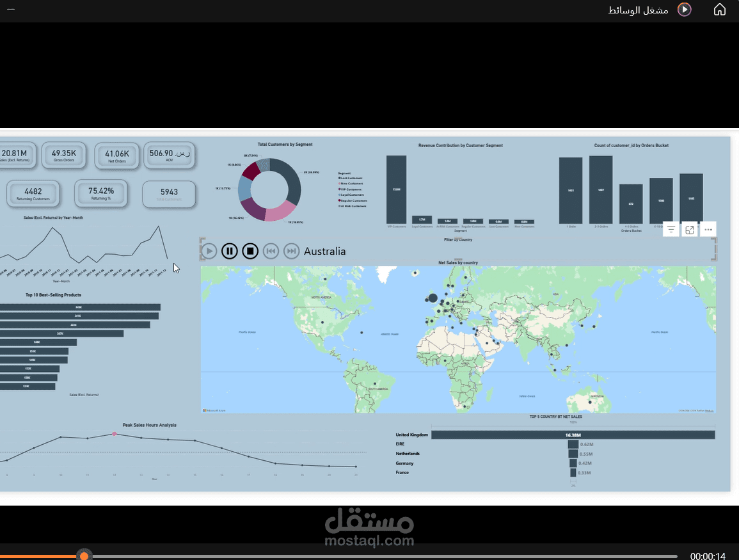This screenshot has width=739, height=560.
Task: Start the play axis with Play button
Action: tap(209, 252)
